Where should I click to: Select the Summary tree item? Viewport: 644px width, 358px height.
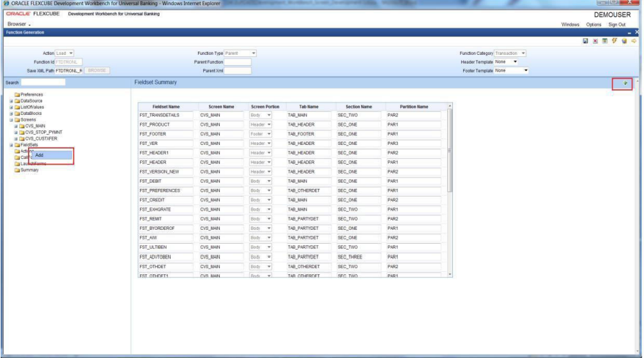(x=29, y=170)
